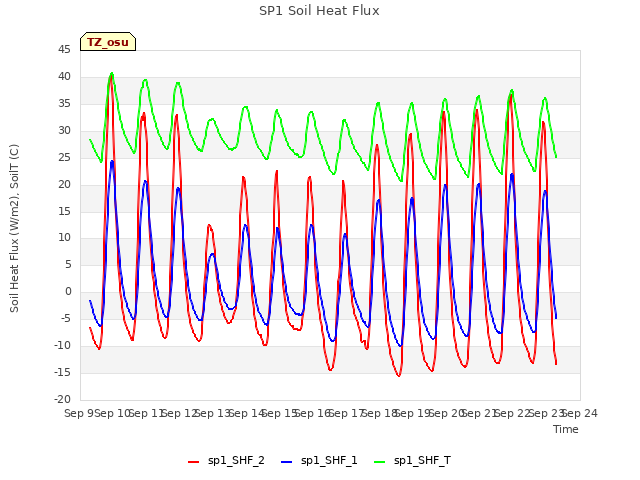Click the 30 y-axis tick label
This screenshot has width=640, height=480.
[64, 131]
